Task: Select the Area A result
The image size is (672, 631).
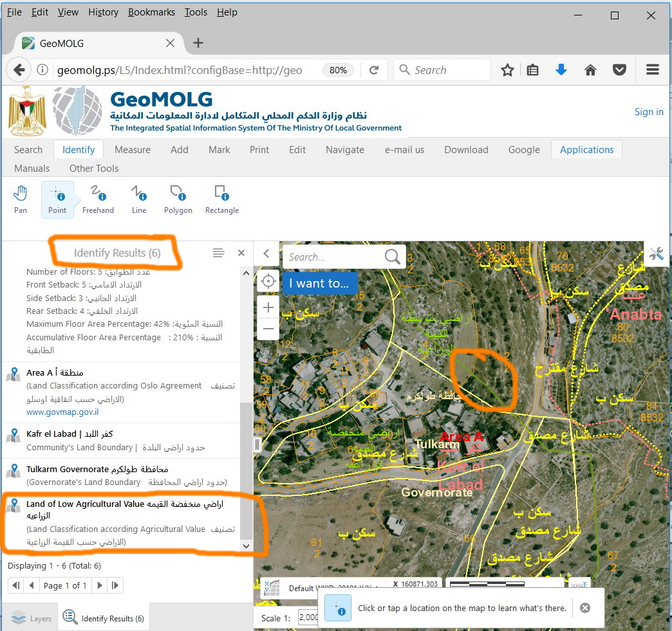Action: pyautogui.click(x=121, y=392)
